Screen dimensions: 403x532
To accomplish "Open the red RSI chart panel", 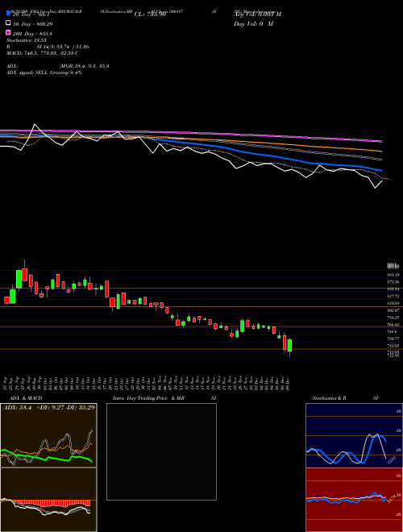I will [x=354, y=500].
